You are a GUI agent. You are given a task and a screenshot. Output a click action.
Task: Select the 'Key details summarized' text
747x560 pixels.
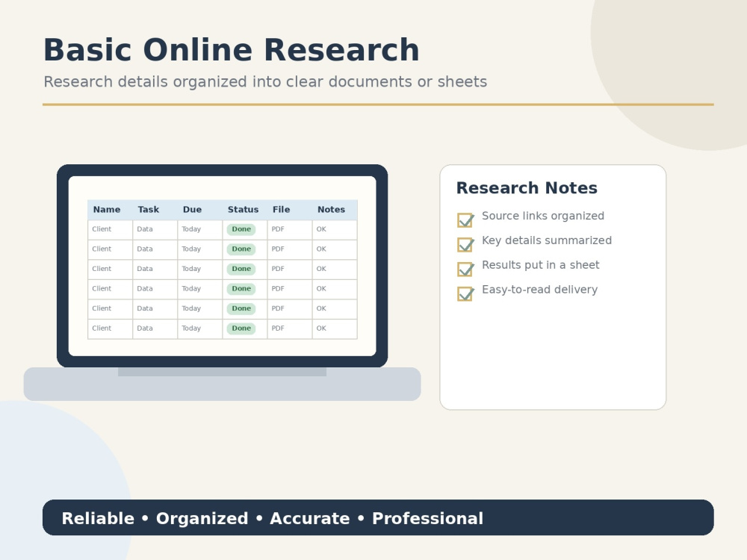[x=547, y=240]
